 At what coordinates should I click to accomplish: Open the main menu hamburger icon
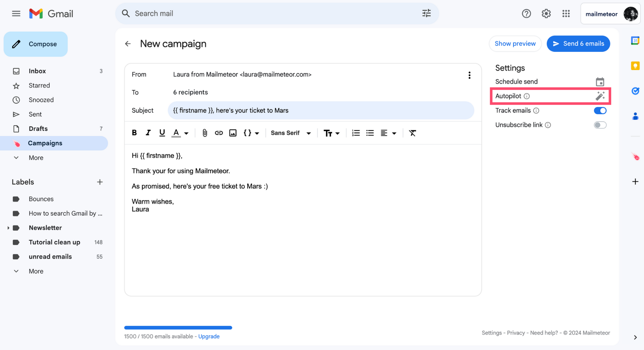(x=16, y=14)
